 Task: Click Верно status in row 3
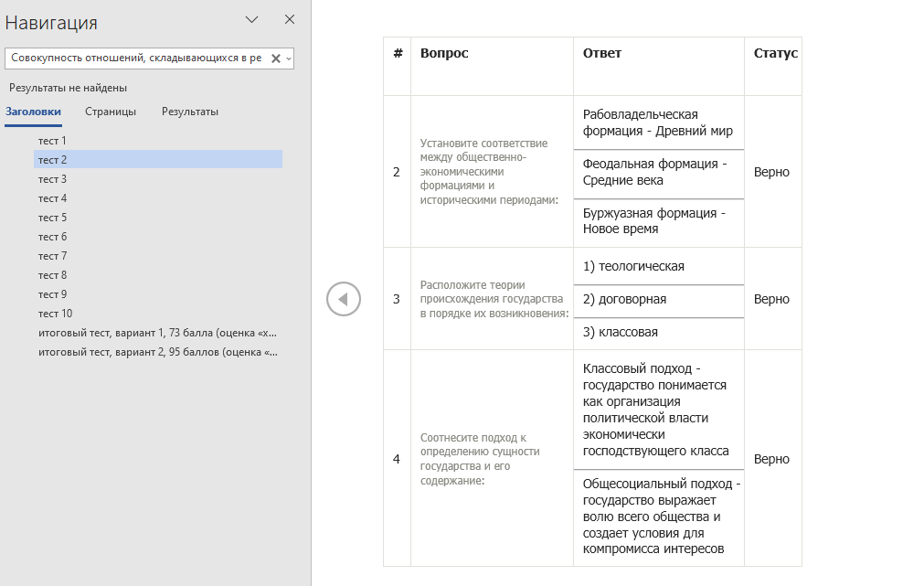tap(771, 300)
